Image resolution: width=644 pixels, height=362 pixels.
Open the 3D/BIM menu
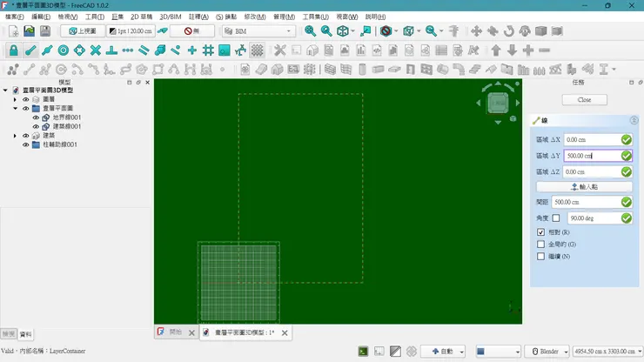(x=170, y=17)
